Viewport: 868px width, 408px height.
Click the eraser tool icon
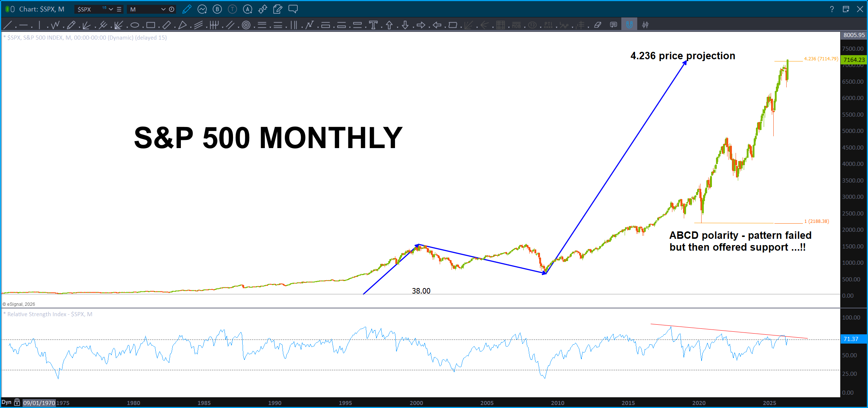pos(597,25)
